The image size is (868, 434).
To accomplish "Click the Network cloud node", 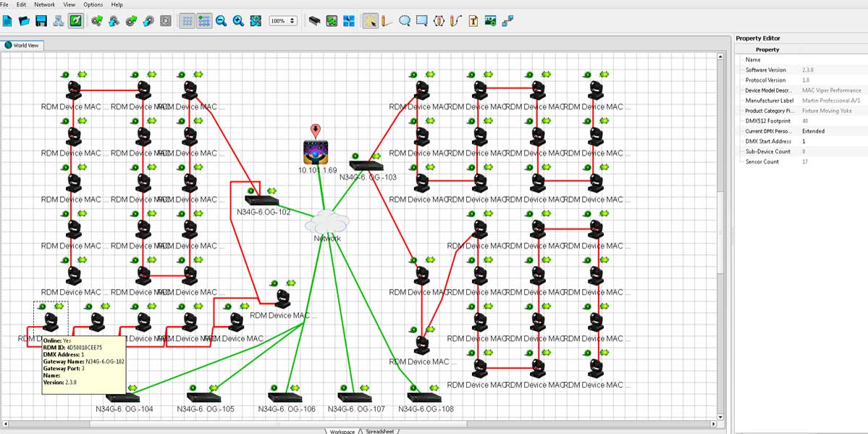I will (327, 221).
